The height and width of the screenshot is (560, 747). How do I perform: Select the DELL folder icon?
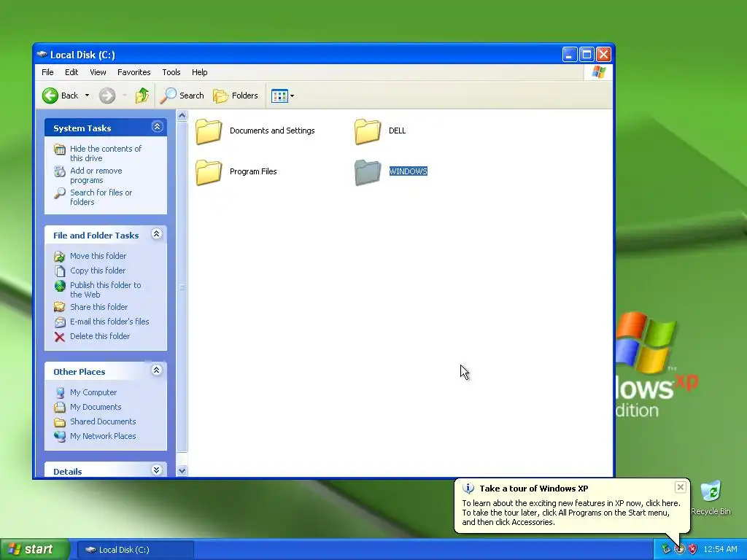(x=368, y=131)
